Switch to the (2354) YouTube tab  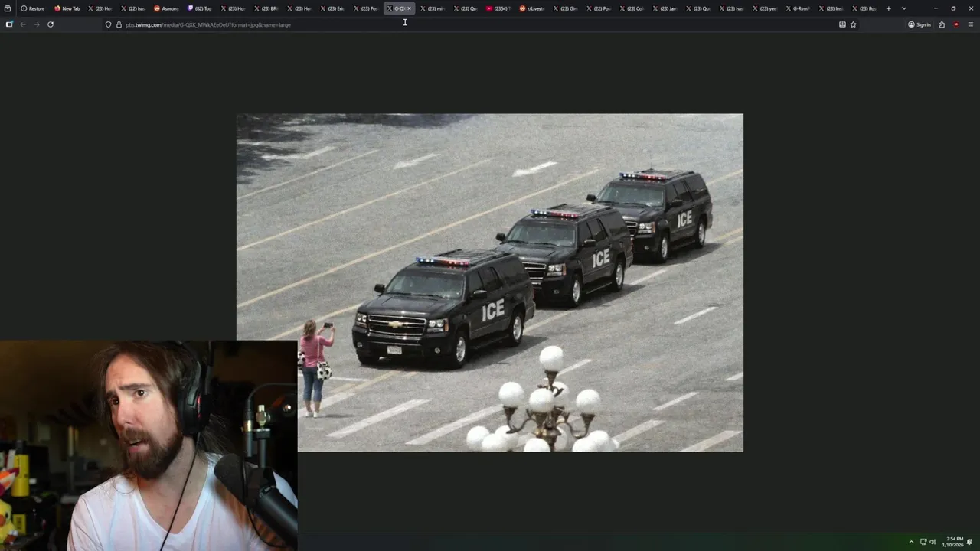tap(498, 8)
